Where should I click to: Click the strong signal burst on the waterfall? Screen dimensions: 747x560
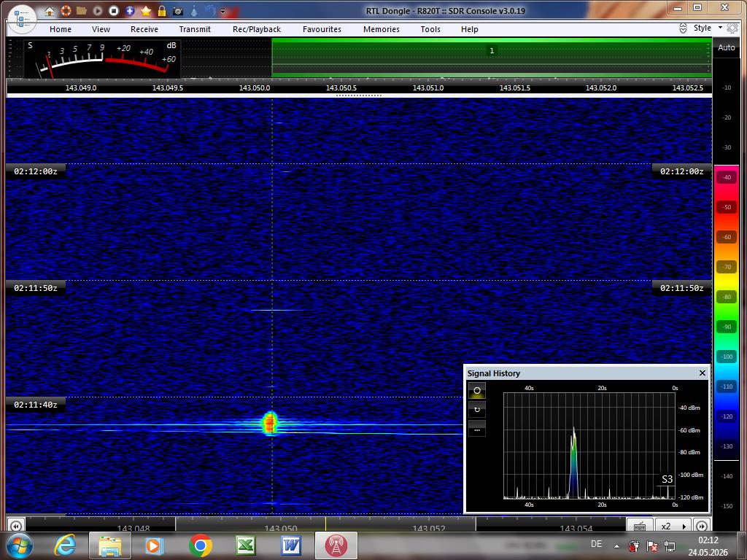click(x=270, y=424)
